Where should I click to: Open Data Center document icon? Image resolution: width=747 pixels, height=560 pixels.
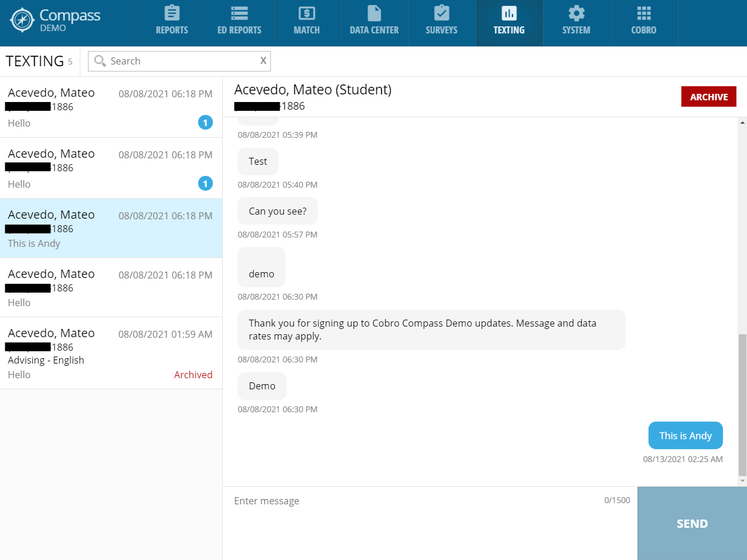[374, 13]
